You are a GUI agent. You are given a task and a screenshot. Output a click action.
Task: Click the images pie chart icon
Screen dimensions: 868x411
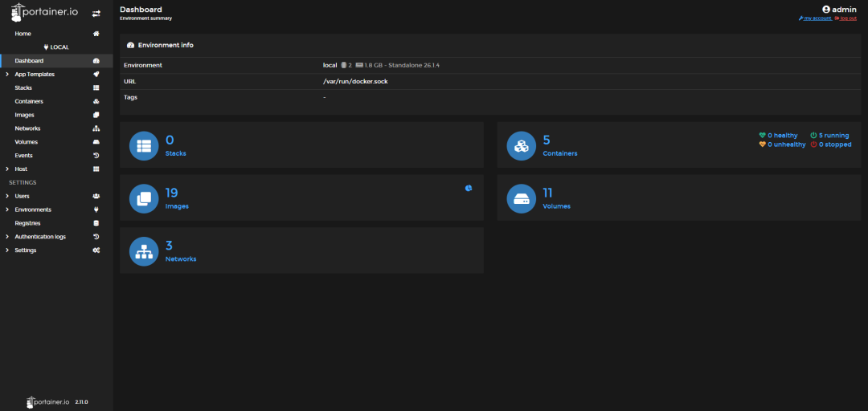pos(469,188)
